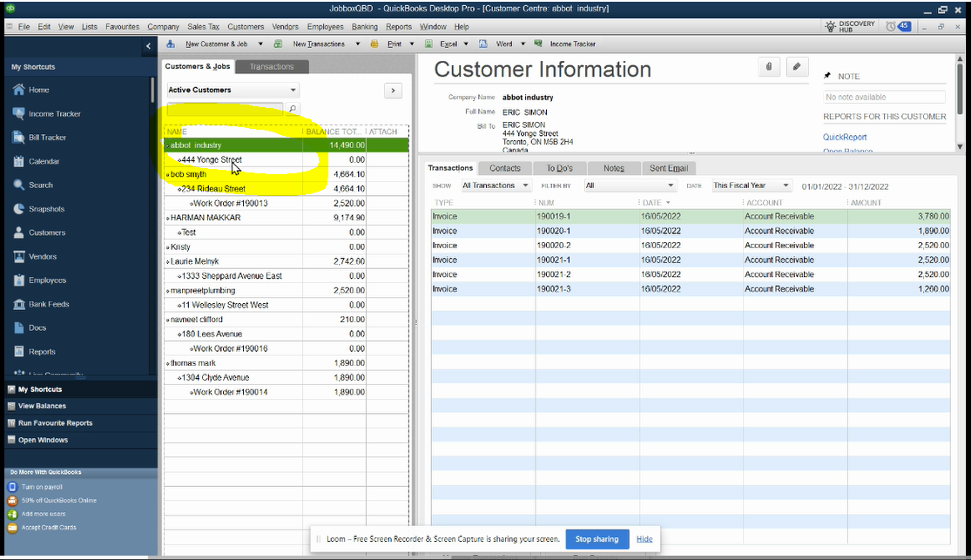Click Add more users
Image resolution: width=971 pixels, height=560 pixels.
pos(44,514)
